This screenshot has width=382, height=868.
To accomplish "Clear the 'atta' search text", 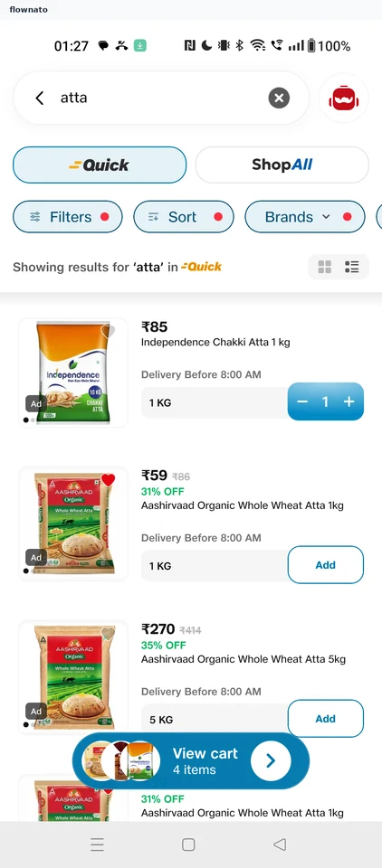I will 279,98.
